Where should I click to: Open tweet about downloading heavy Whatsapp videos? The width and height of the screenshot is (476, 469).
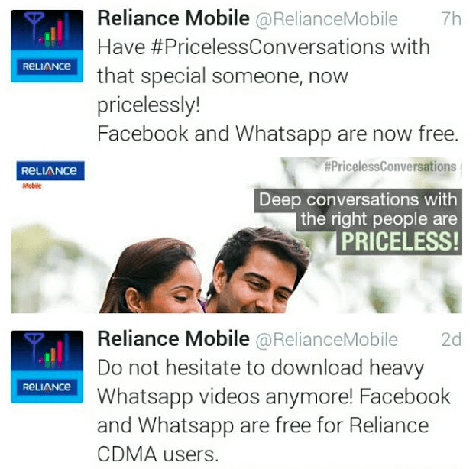(x=274, y=411)
